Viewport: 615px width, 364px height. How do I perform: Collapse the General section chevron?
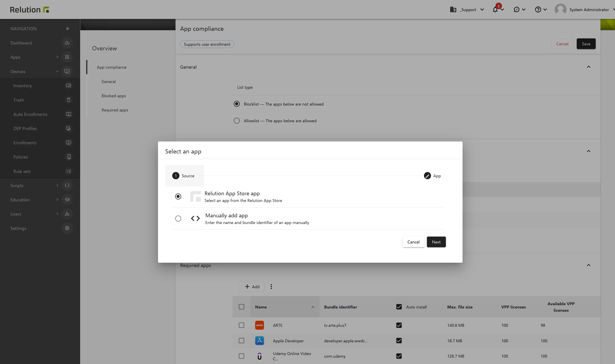tap(589, 67)
